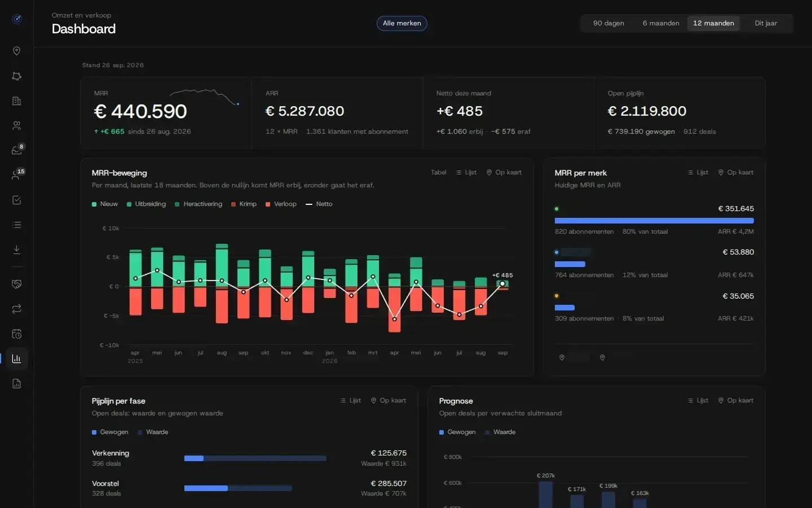Show Pijplijn per fase Op kaart
The width and height of the screenshot is (812, 508).
click(x=389, y=400)
